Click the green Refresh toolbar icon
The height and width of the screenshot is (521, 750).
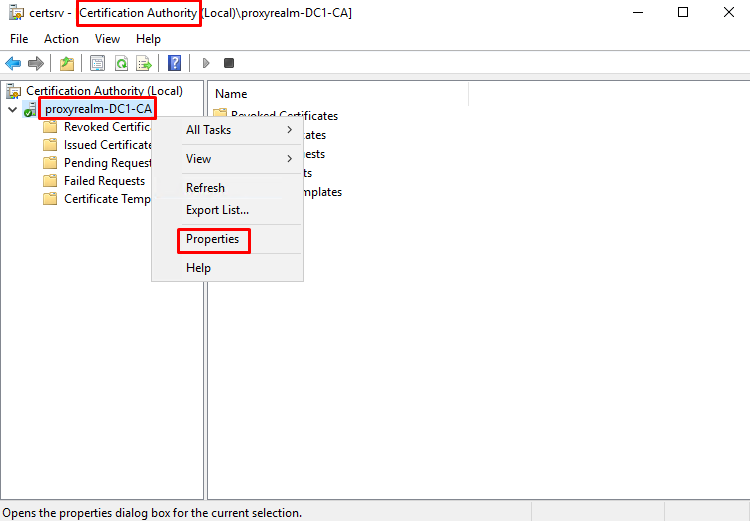tap(121, 63)
